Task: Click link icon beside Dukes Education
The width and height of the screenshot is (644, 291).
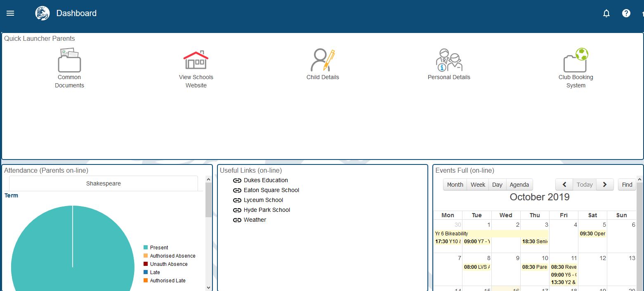Action: coord(237,181)
